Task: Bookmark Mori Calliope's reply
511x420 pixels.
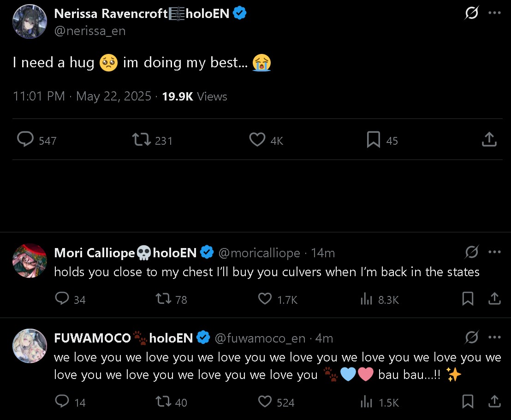Action: 468,299
